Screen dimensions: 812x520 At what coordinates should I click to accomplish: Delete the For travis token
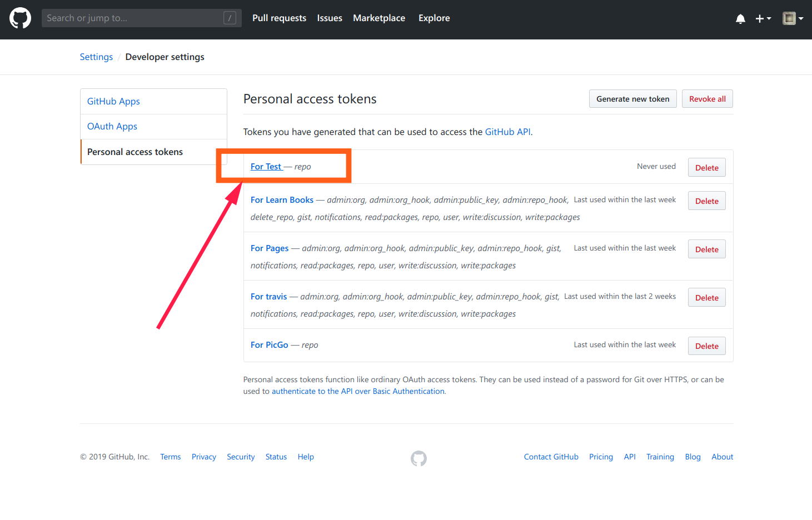[707, 298]
